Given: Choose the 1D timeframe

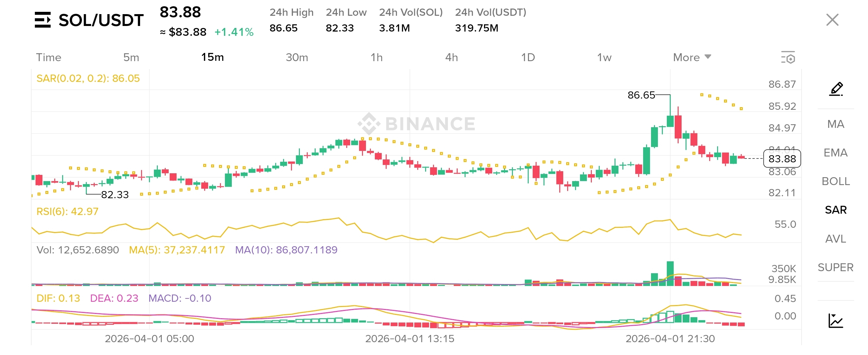Looking at the screenshot, I should [528, 58].
